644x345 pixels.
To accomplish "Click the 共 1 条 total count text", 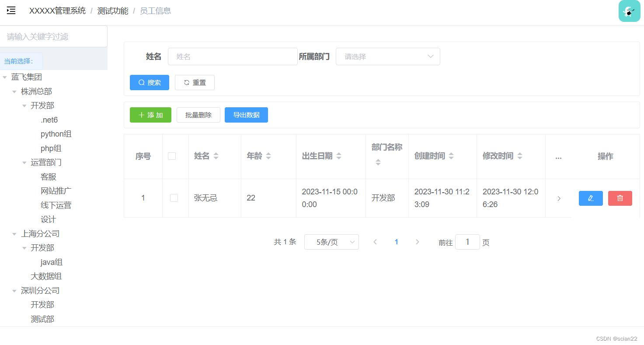I will point(285,242).
